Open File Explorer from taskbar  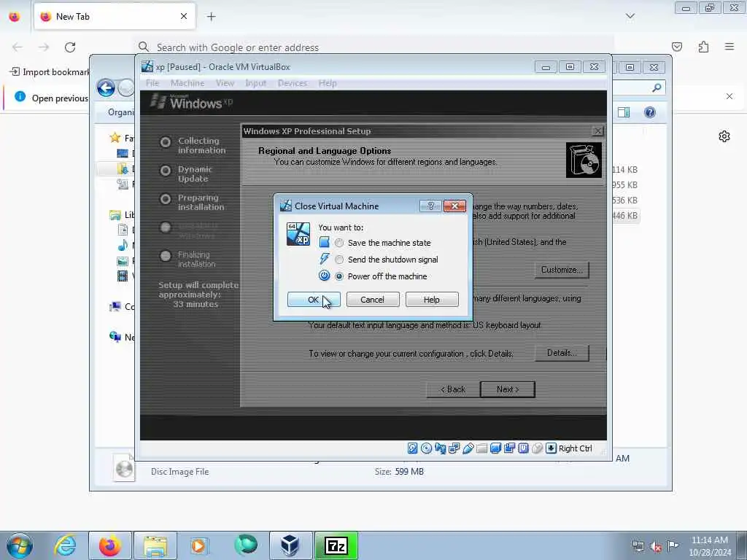(155, 545)
